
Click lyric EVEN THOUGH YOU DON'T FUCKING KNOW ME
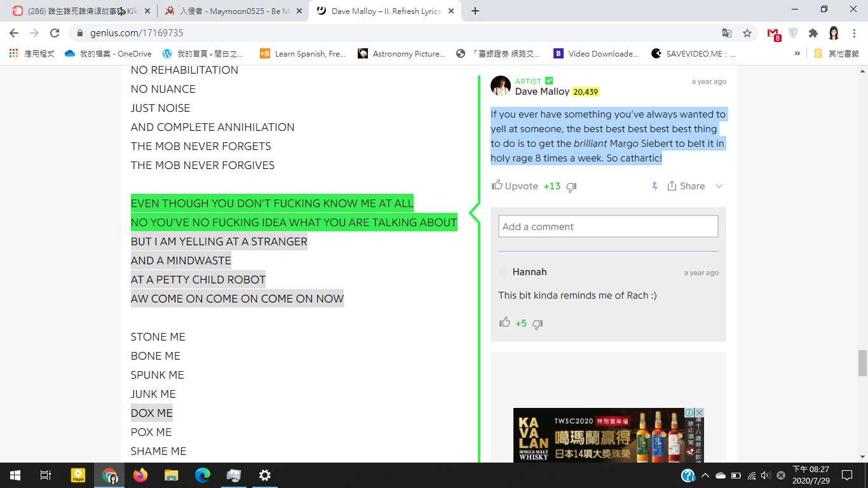[x=272, y=203]
